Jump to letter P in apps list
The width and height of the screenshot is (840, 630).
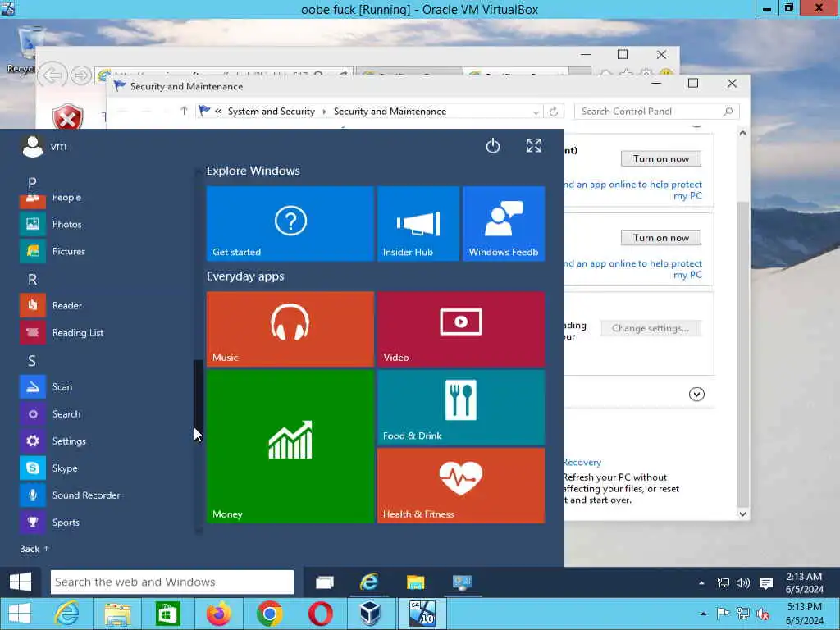pos(32,183)
